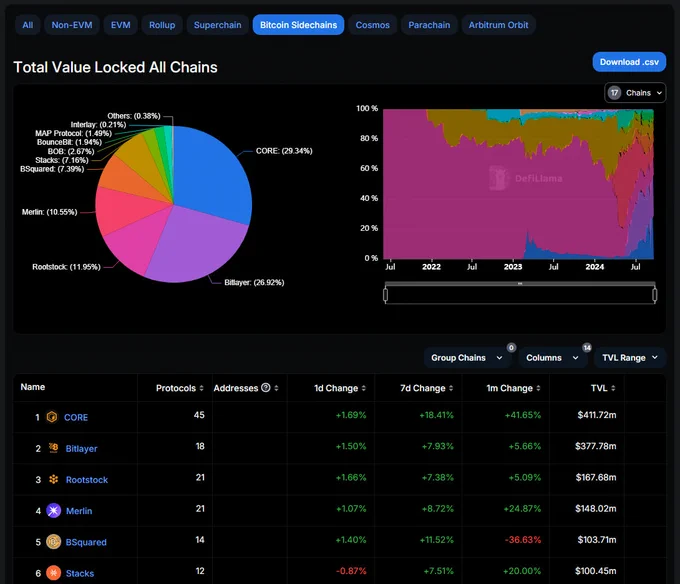The height and width of the screenshot is (584, 680).
Task: Select the Rollup category tab
Action: pos(162,25)
